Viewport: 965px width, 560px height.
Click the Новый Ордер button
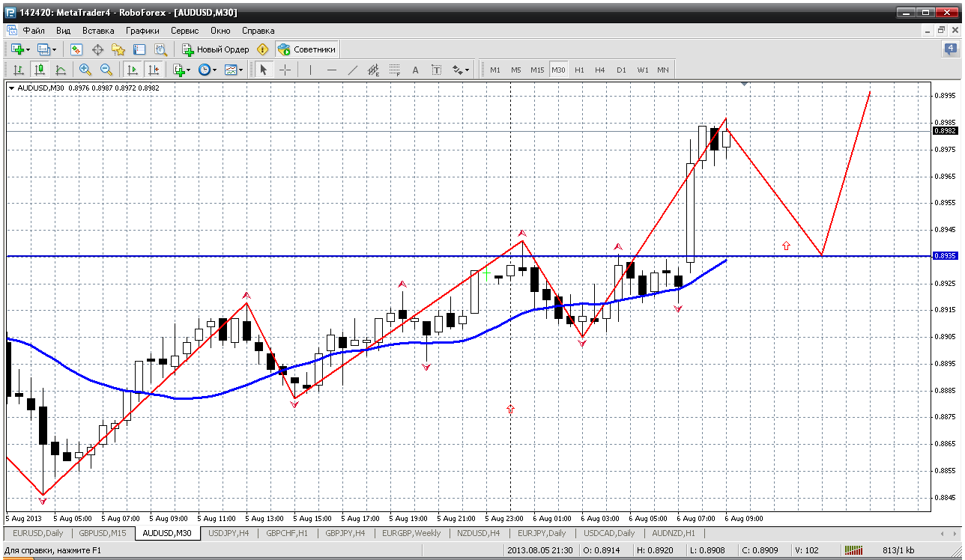pyautogui.click(x=216, y=49)
